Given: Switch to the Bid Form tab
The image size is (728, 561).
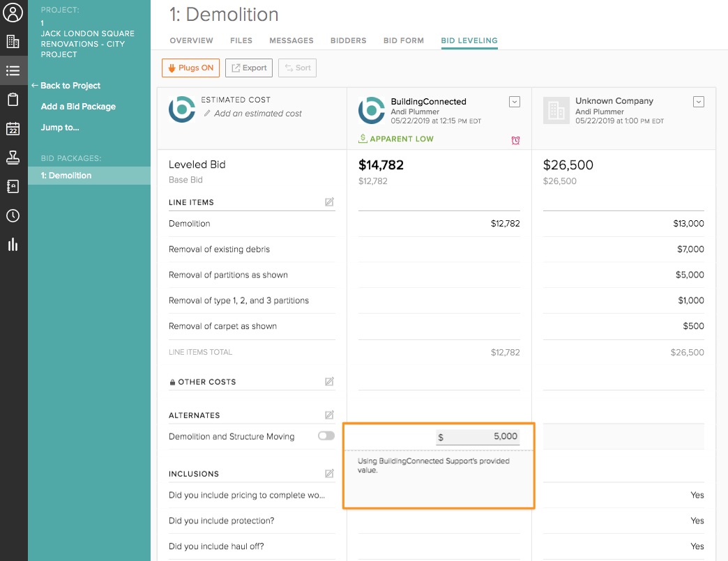Looking at the screenshot, I should [404, 40].
